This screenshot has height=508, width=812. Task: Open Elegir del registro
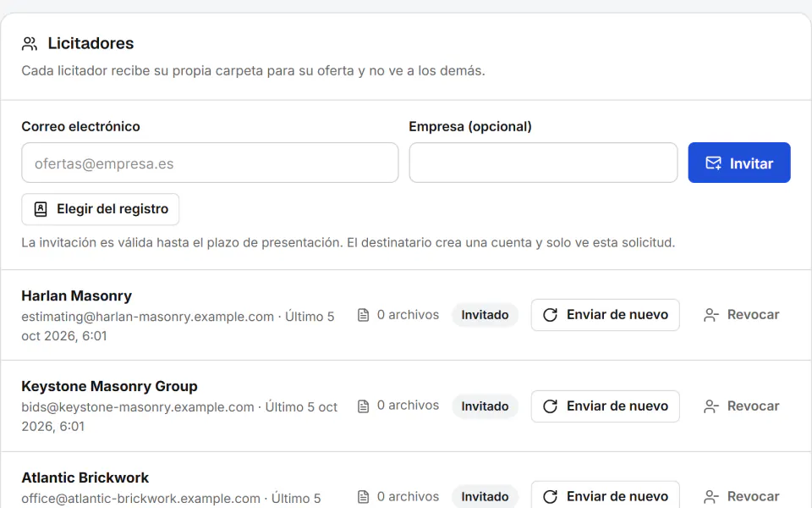101,209
